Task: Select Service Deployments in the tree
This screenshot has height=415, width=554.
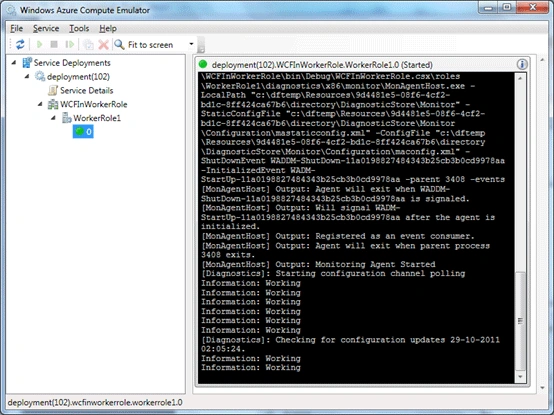Action: pyautogui.click(x=72, y=63)
